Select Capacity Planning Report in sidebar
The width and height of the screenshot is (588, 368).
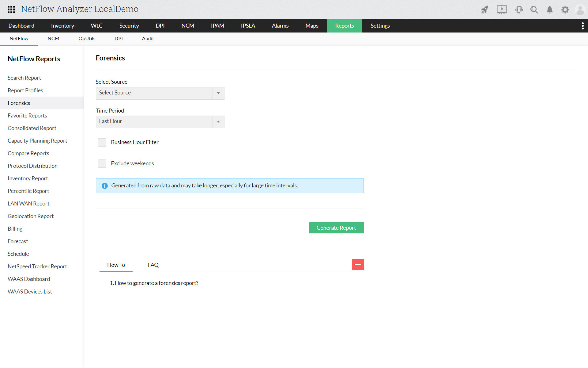[37, 141]
